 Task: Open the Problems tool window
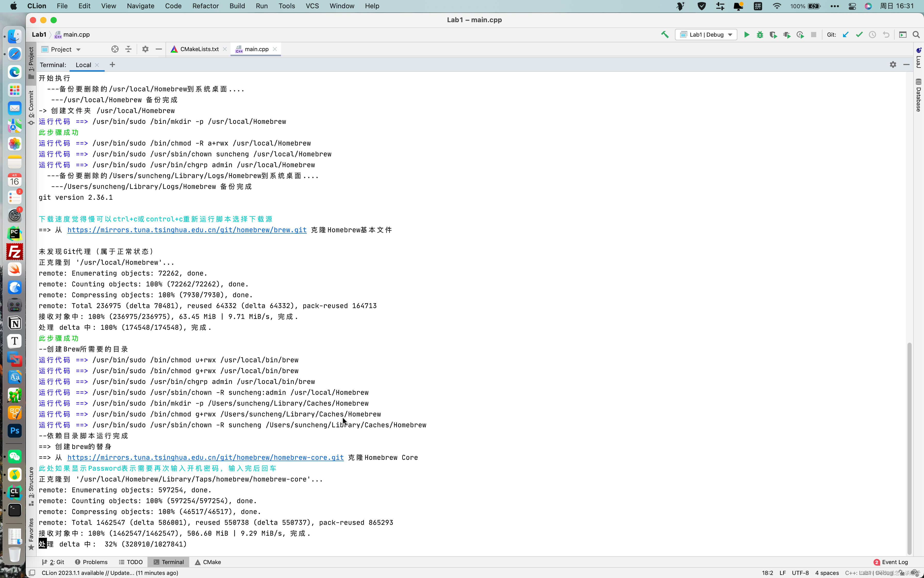point(91,562)
